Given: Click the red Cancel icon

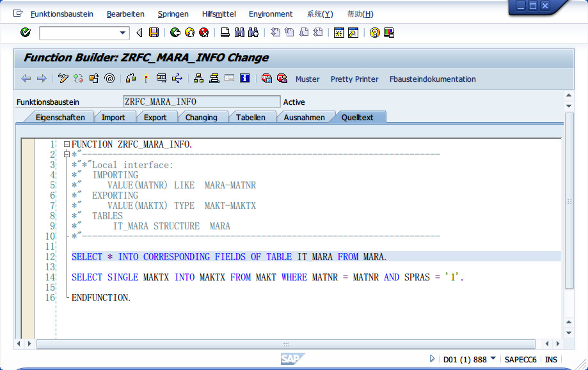Looking at the screenshot, I should pyautogui.click(x=204, y=33).
